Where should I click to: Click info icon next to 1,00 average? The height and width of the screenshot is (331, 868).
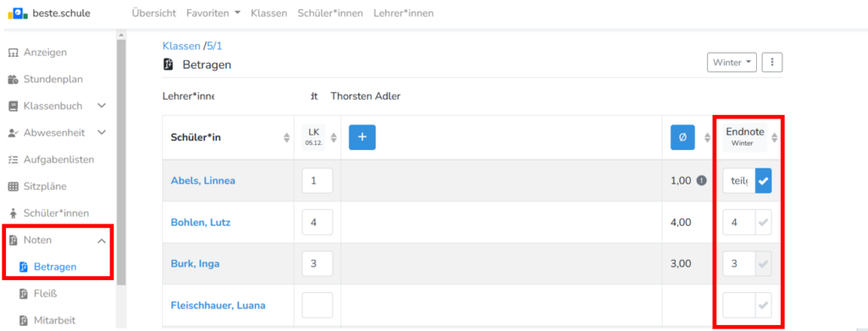tap(701, 180)
